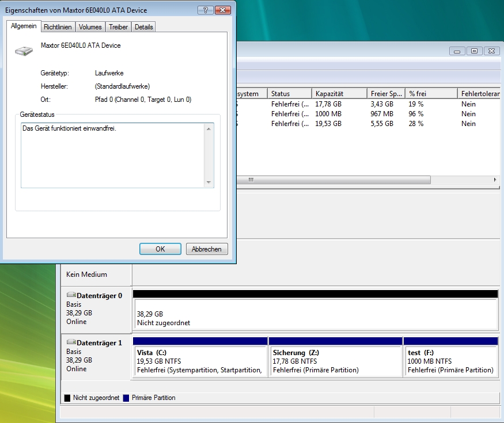This screenshot has height=423, width=504.
Task: Click the horizontal scrollbar thumb in volume list
Action: point(334,180)
